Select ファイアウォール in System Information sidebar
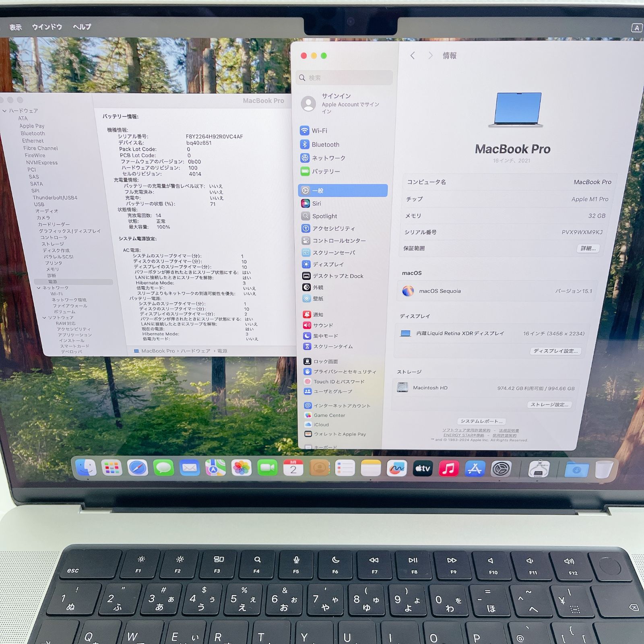Viewport: 644px width, 644px height. click(70, 306)
